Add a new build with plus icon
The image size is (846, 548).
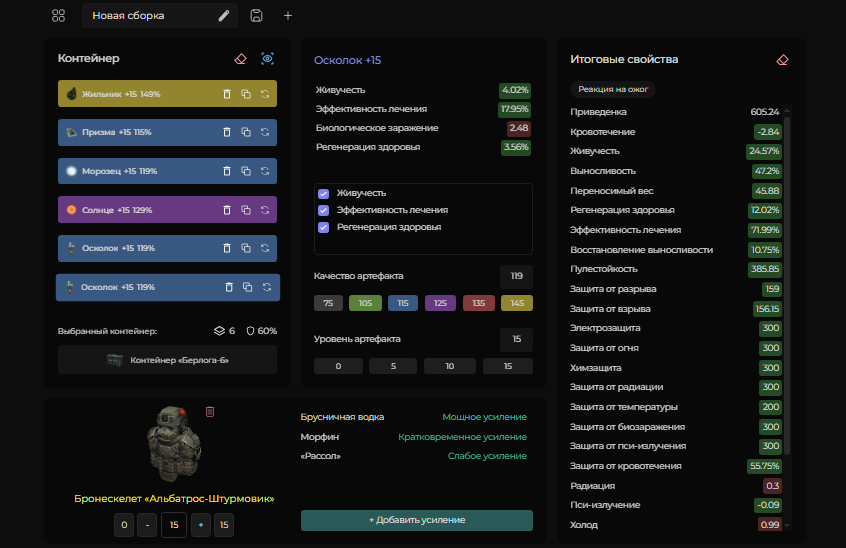point(288,16)
